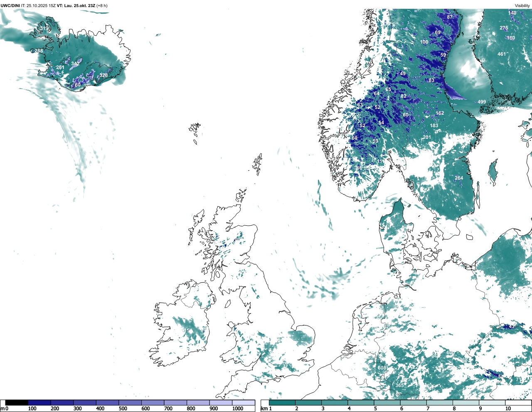Image resolution: width=532 pixels, height=412 pixels.
Task: Click the '86' value in southern Norway
Action: pos(359,168)
